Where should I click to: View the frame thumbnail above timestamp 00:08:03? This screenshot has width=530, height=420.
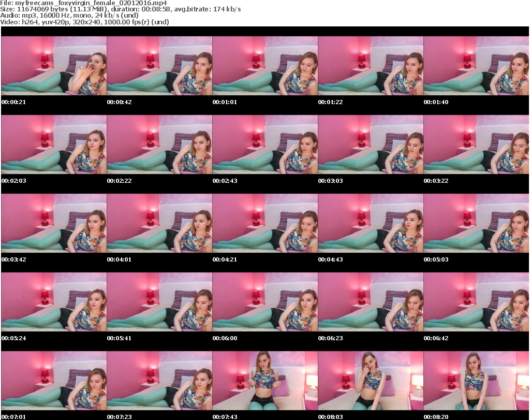(x=371, y=381)
